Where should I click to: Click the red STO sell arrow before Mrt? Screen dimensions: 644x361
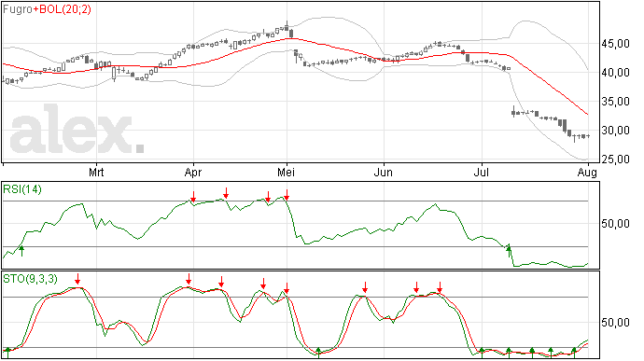point(77,279)
